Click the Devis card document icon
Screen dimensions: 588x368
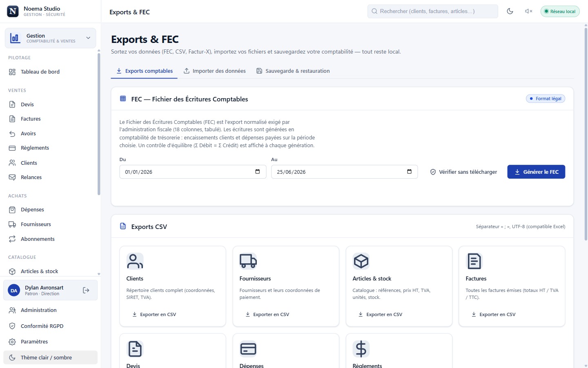pos(135,349)
